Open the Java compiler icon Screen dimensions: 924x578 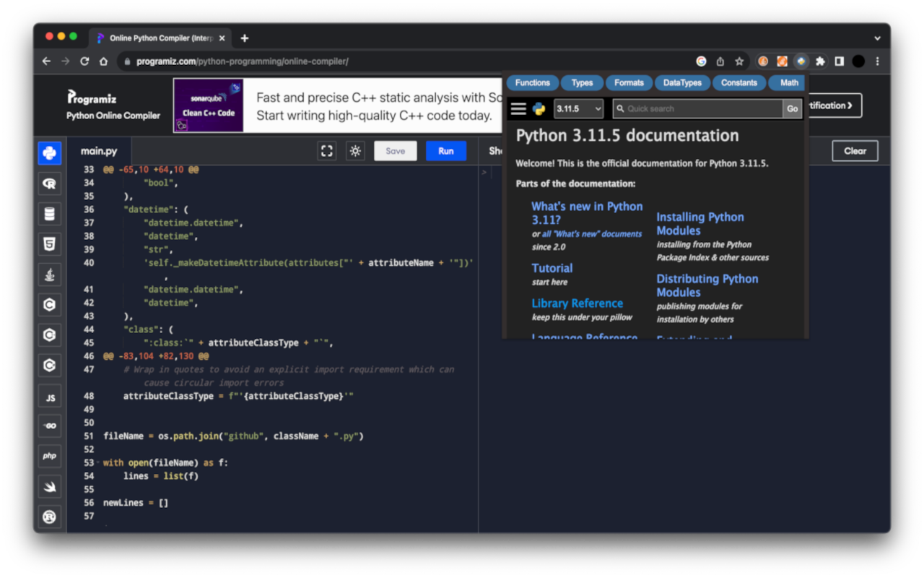pyautogui.click(x=49, y=275)
